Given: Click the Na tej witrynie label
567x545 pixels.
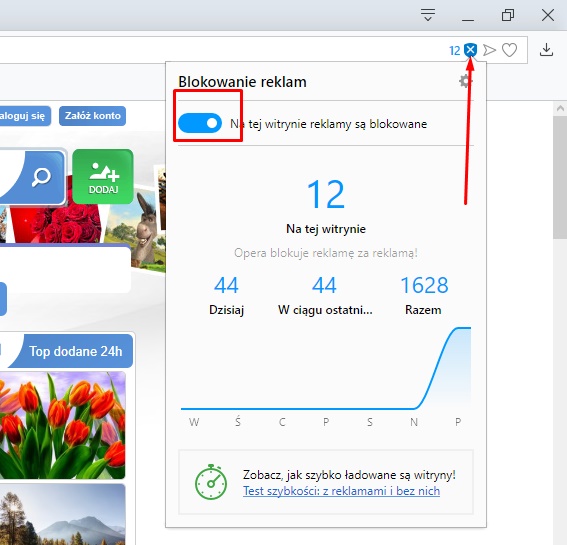Looking at the screenshot, I should (x=326, y=229).
